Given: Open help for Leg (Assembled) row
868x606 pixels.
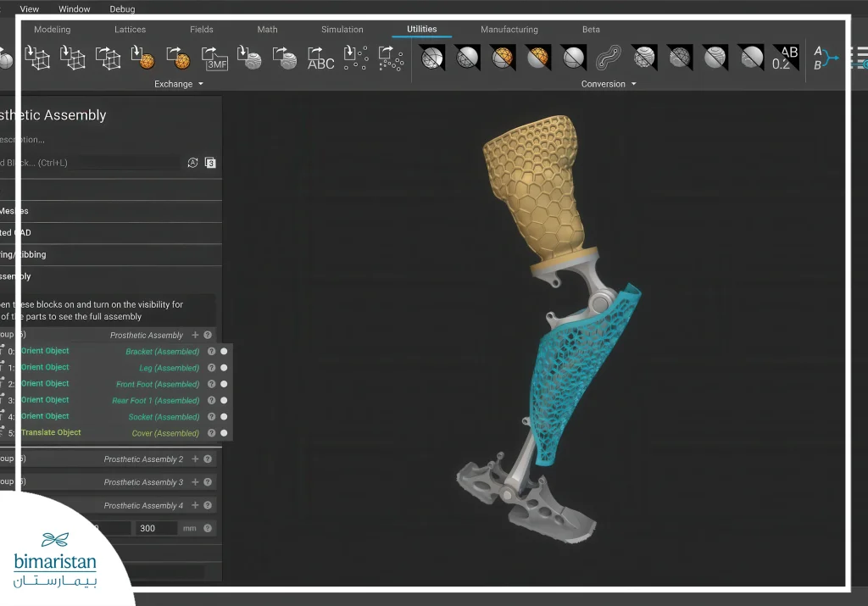Looking at the screenshot, I should 211,368.
